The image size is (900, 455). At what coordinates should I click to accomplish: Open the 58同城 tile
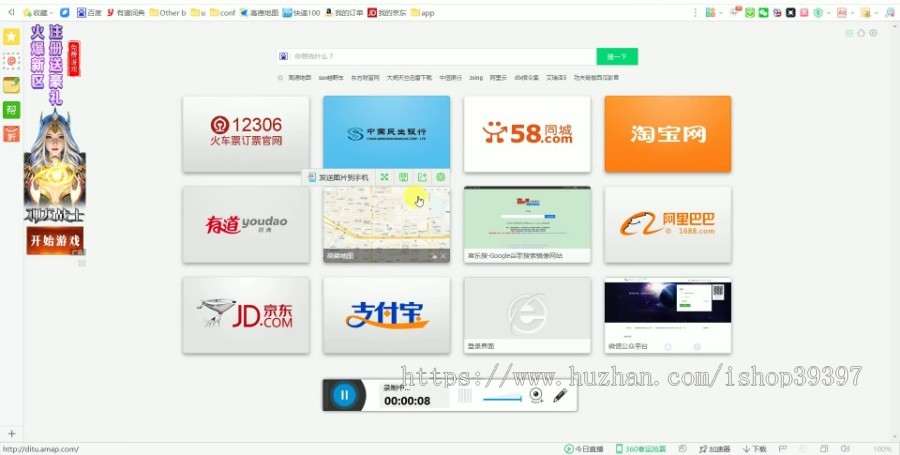(527, 134)
